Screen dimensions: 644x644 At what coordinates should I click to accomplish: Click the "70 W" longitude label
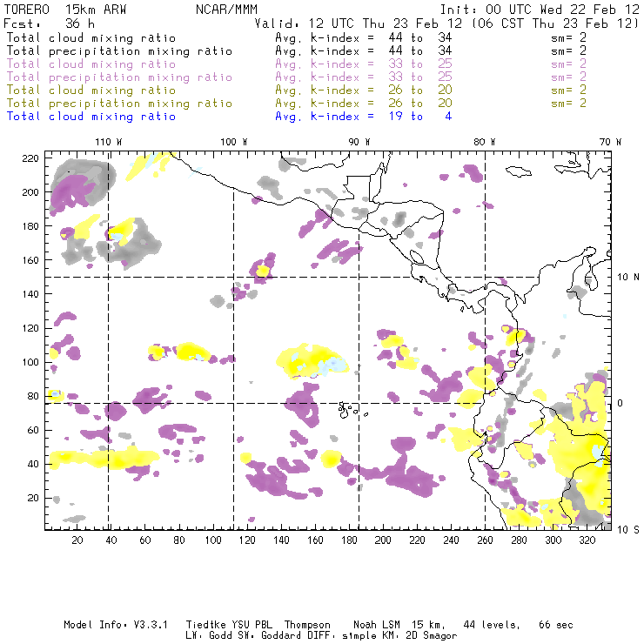coord(610,142)
